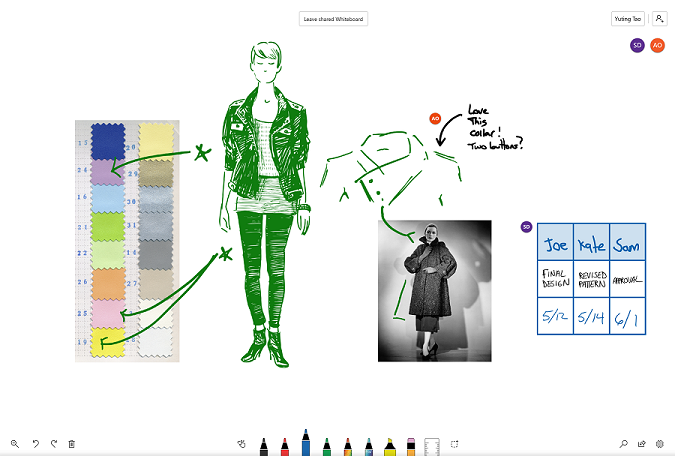Select the raised blue pen

pos(305,442)
